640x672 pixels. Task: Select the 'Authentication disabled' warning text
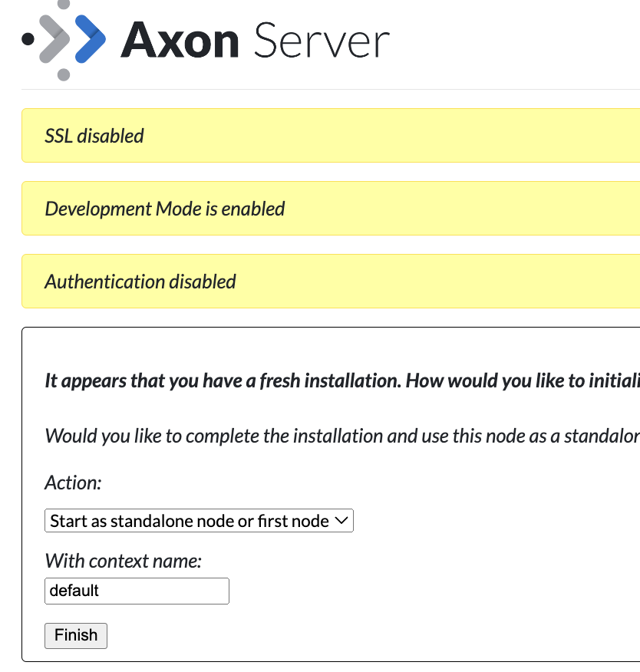coord(140,282)
